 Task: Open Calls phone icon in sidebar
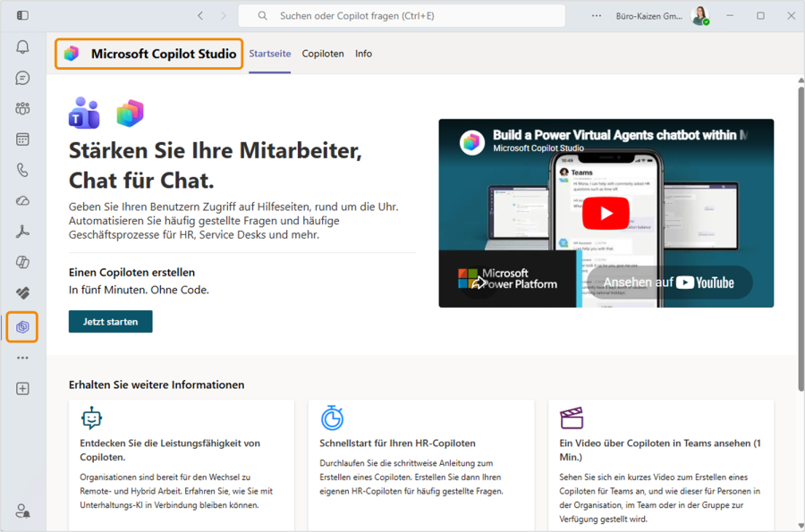(22, 170)
